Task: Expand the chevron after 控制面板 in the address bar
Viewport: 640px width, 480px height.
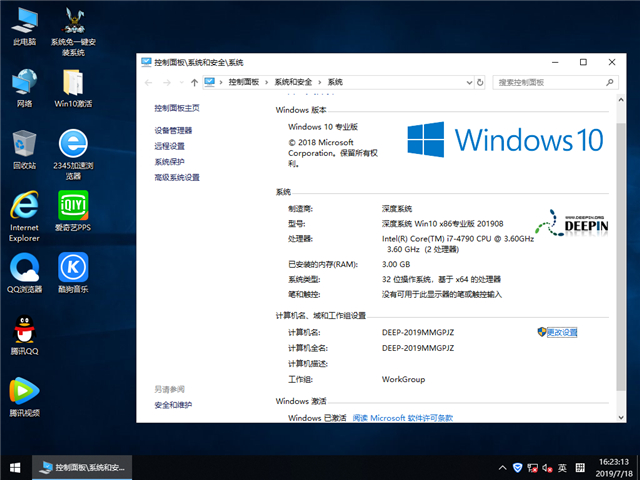Action: click(x=267, y=82)
